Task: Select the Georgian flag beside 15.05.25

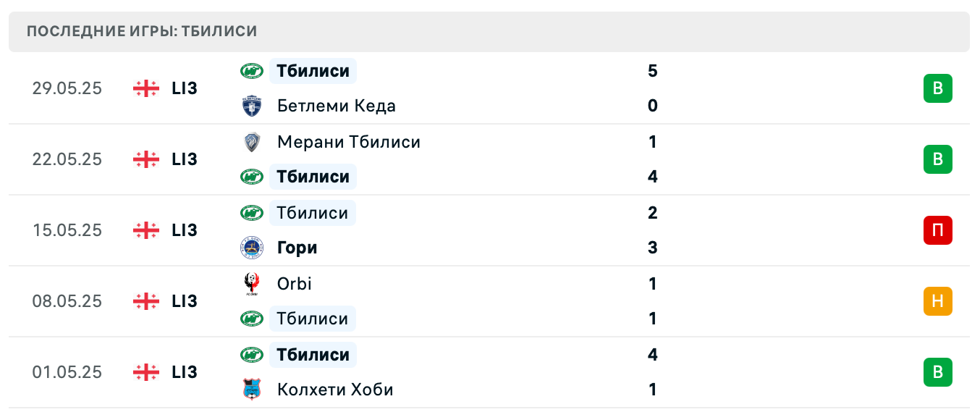Action: [x=145, y=230]
